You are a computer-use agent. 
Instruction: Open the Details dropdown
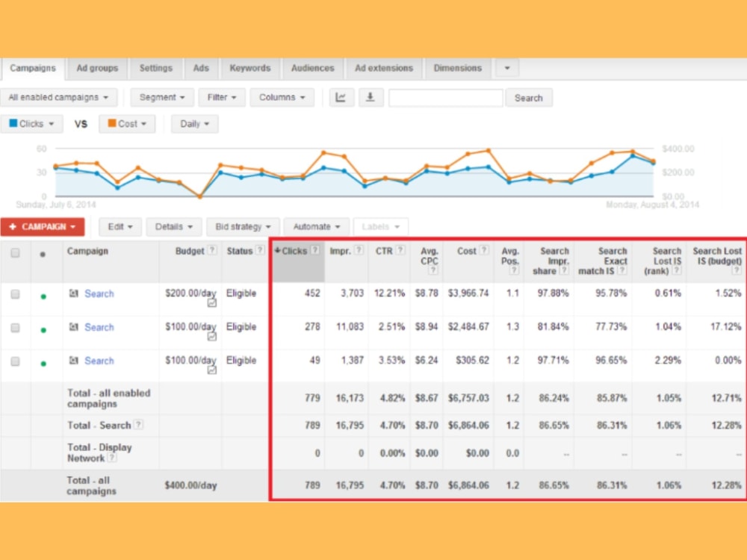174,227
